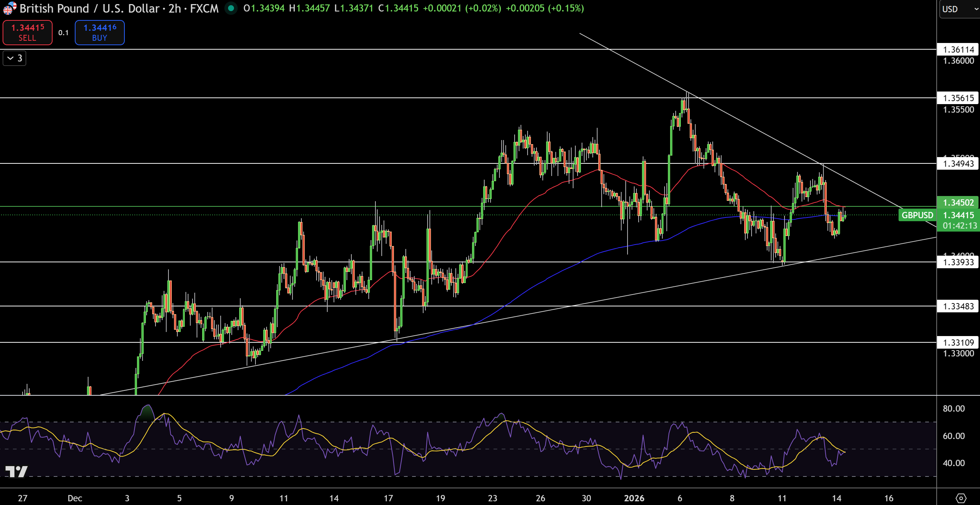Select the 1.34943 horizontal line price label
This screenshot has height=505, width=980.
point(957,163)
